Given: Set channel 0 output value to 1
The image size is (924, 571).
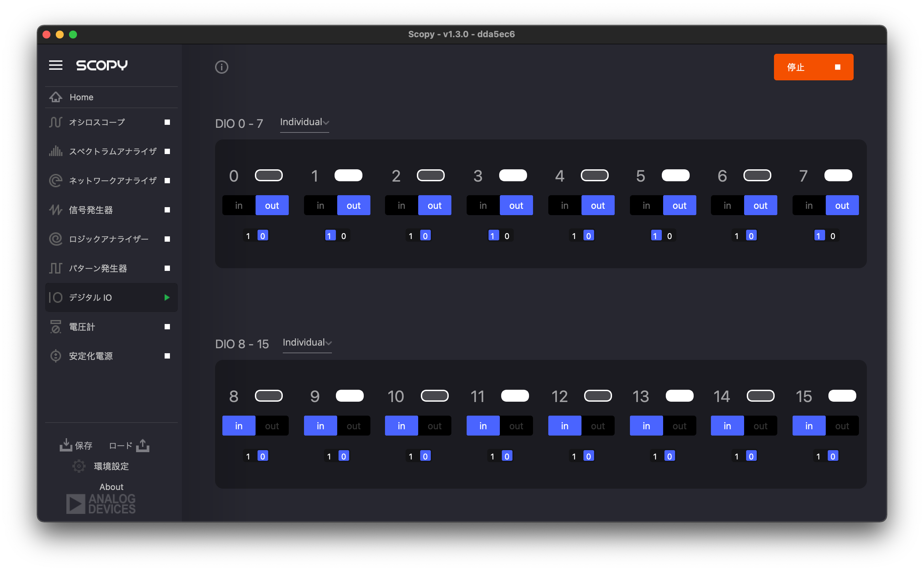Looking at the screenshot, I should click(x=248, y=236).
